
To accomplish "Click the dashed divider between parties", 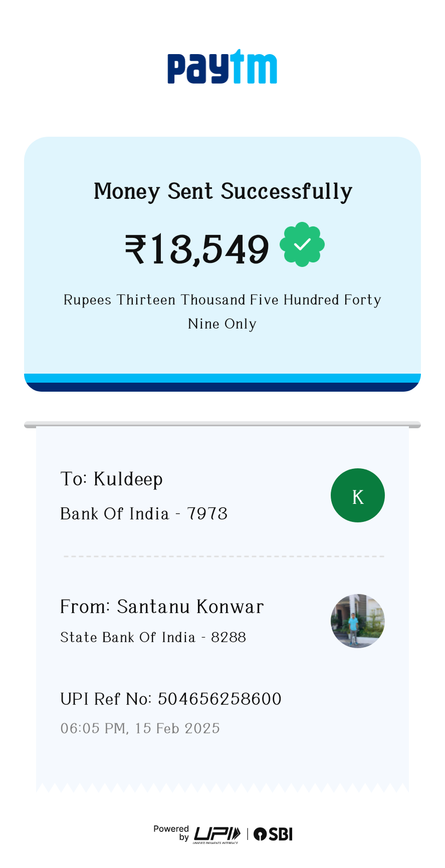I will [x=224, y=556].
